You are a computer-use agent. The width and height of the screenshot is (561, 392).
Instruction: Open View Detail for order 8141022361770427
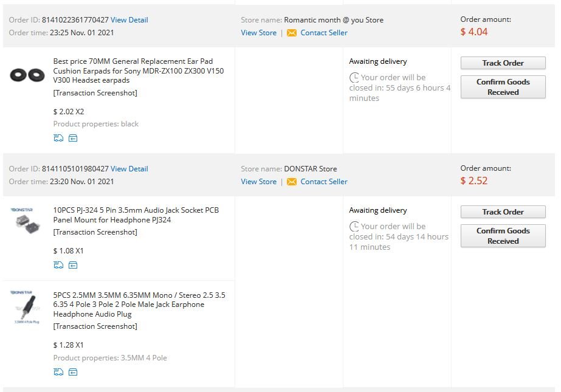click(x=129, y=20)
